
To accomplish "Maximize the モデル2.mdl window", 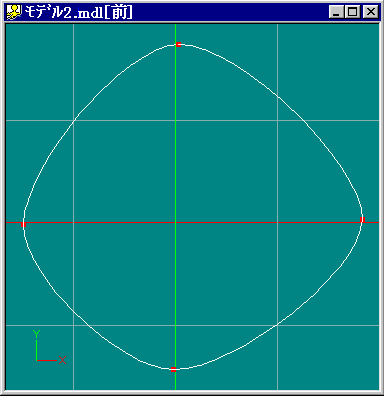I will (352, 12).
